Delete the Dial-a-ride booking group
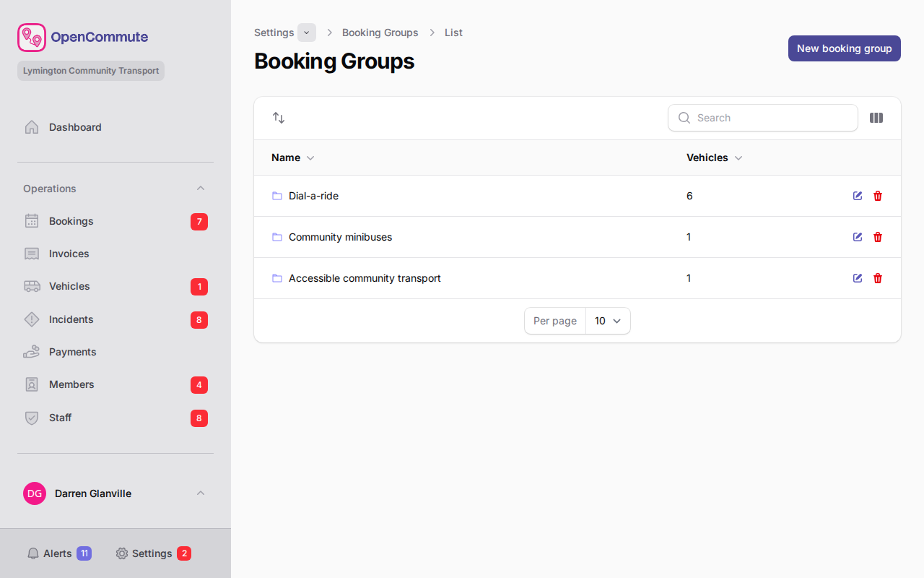Screen dimensions: 924x578 (878, 196)
